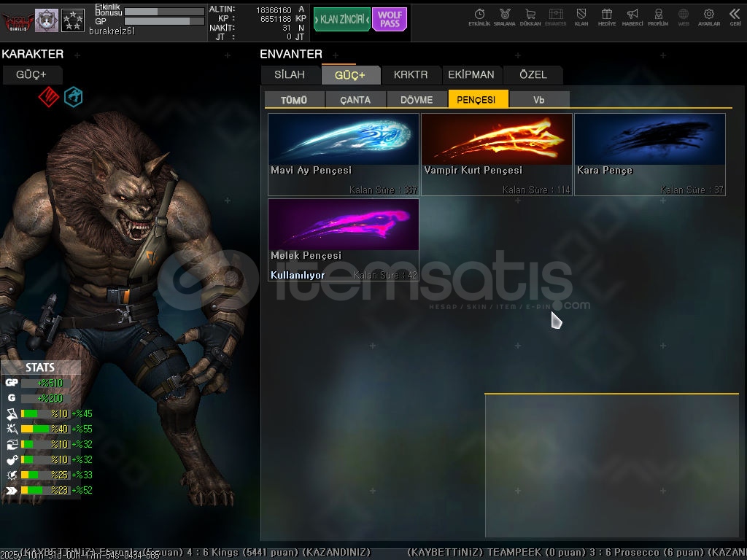Viewport: 747px width, 560px height.
Task: Click the KARAKTER panel title
Action: (x=32, y=54)
